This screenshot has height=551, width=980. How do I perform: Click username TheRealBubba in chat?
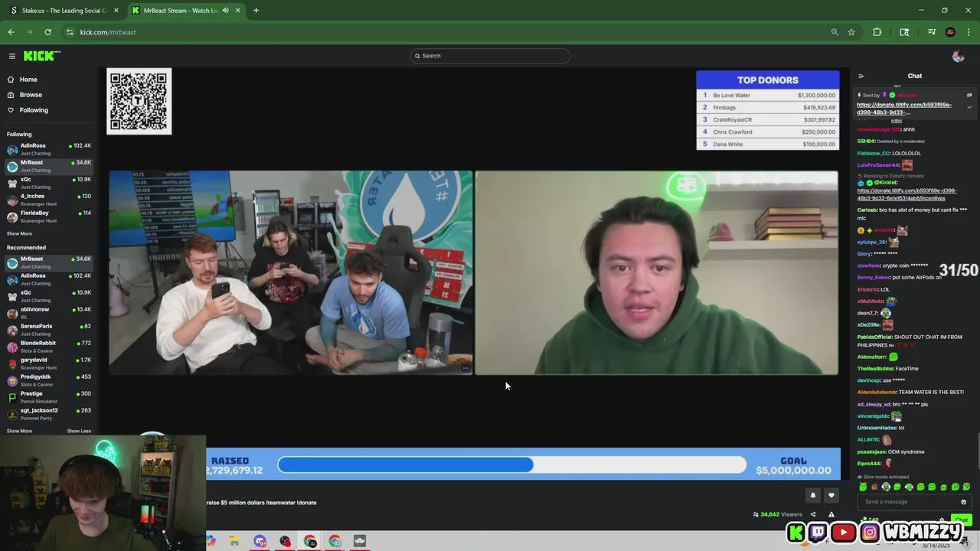[875, 369]
